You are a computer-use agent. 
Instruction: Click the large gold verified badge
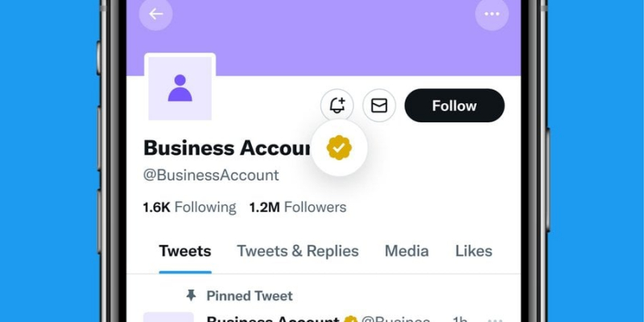click(339, 148)
